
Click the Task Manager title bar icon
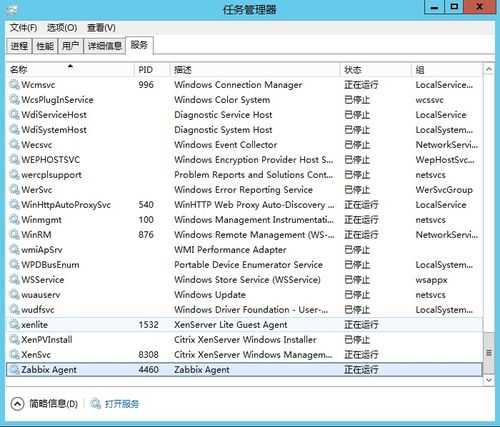pos(12,9)
